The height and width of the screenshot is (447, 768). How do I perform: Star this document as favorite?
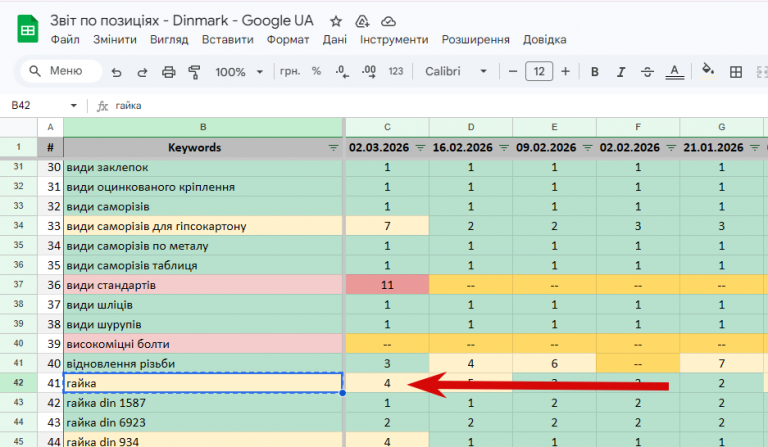(336, 20)
